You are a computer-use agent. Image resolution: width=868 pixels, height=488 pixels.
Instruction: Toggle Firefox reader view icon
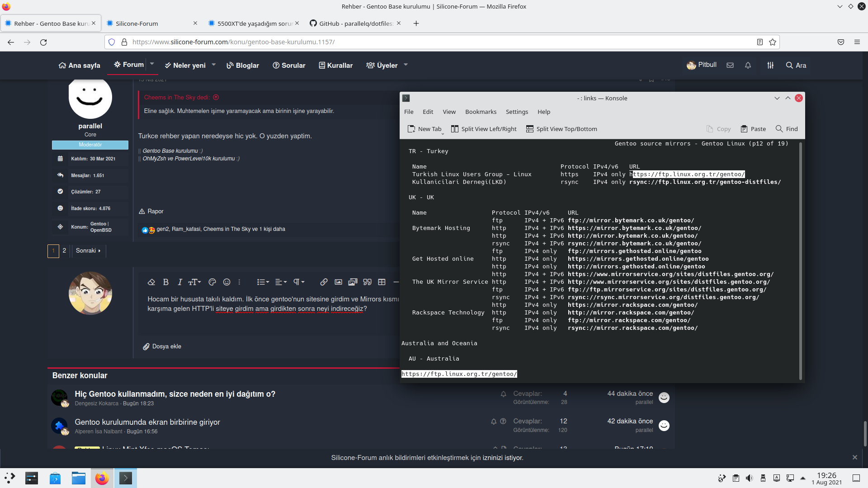[x=760, y=42]
